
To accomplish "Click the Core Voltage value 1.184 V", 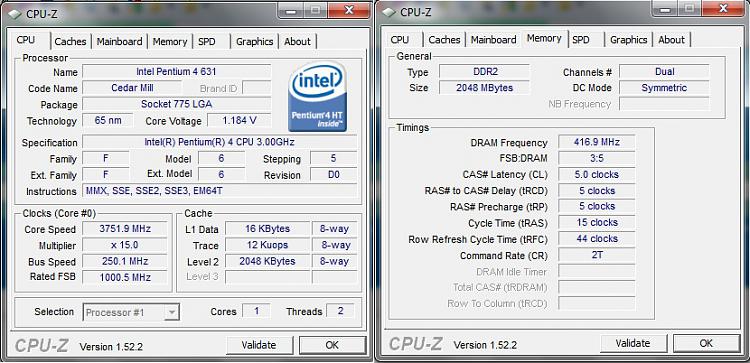I will [239, 121].
